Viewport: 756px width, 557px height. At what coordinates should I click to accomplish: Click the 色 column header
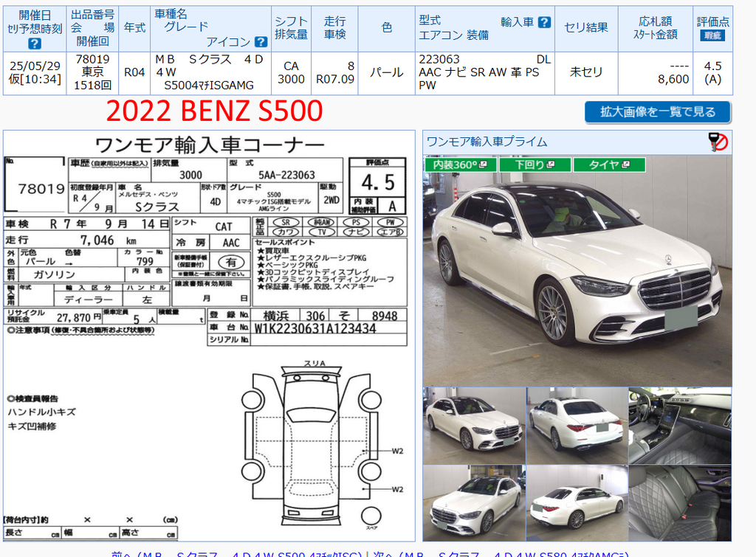point(387,28)
